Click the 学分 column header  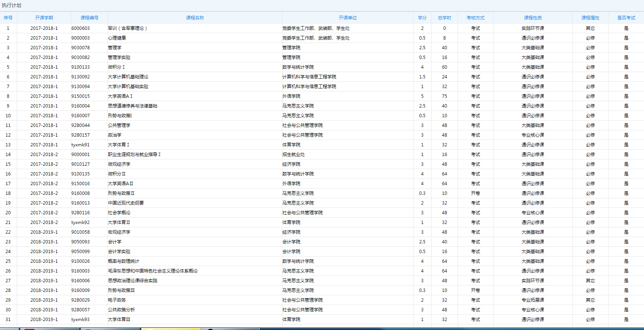(x=422, y=18)
